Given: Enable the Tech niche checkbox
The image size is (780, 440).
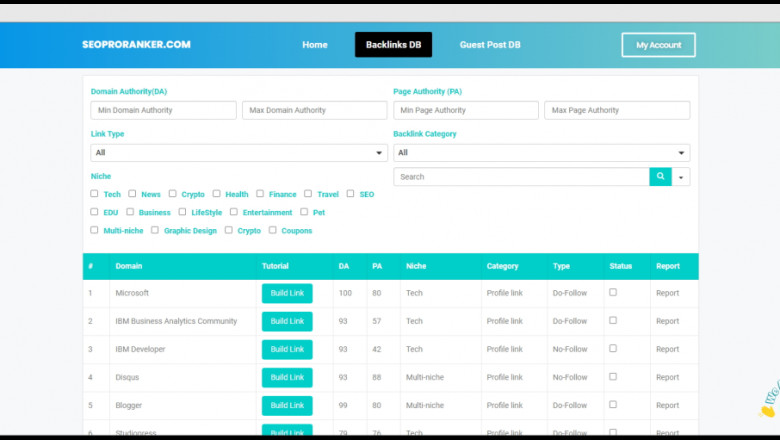Looking at the screenshot, I should click(95, 194).
